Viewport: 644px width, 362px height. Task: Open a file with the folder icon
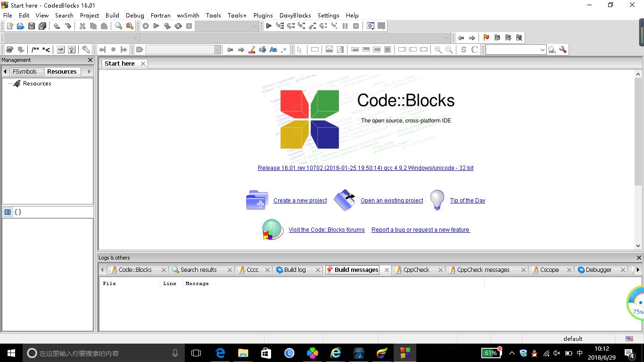coord(20,26)
